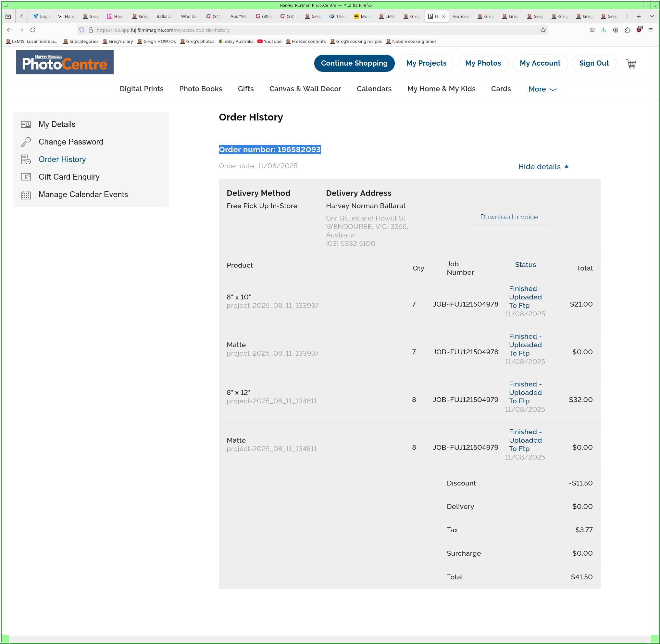The image size is (660, 644).
Task: Open eBay Australia bookmark
Action: tap(236, 42)
